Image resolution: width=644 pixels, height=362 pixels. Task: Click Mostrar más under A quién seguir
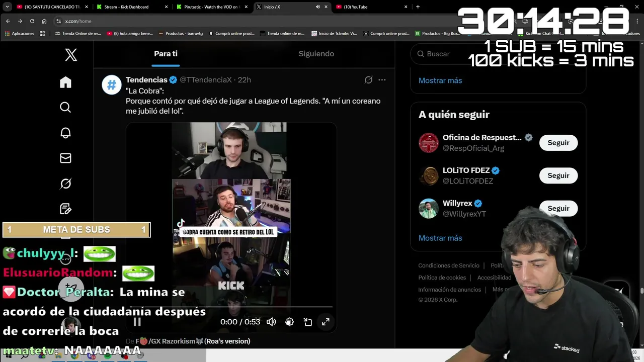pyautogui.click(x=440, y=238)
